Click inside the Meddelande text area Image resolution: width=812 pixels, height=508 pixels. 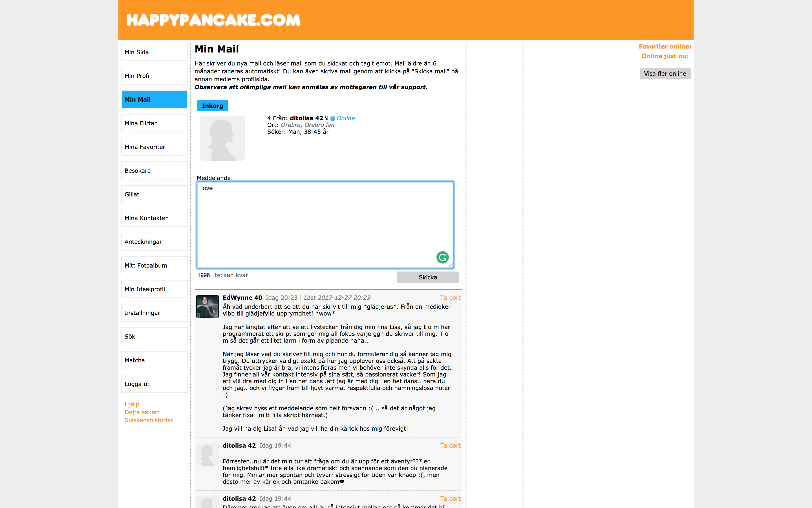click(x=325, y=225)
